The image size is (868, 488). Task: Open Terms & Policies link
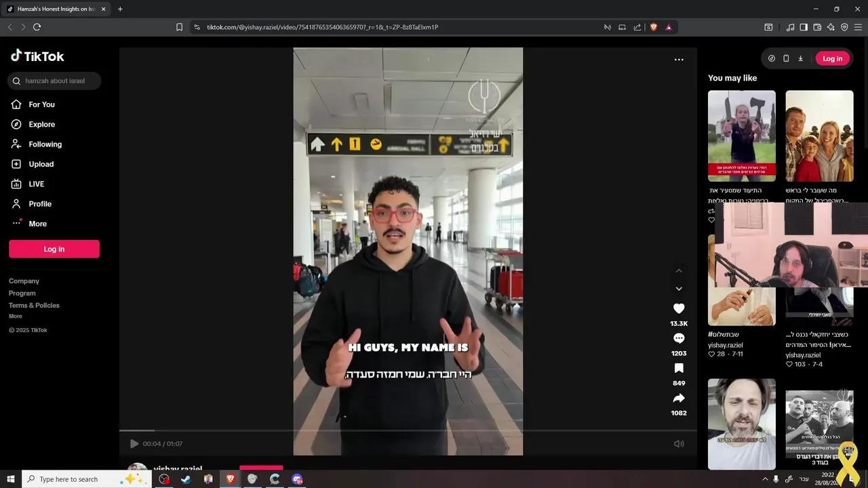pyautogui.click(x=34, y=305)
